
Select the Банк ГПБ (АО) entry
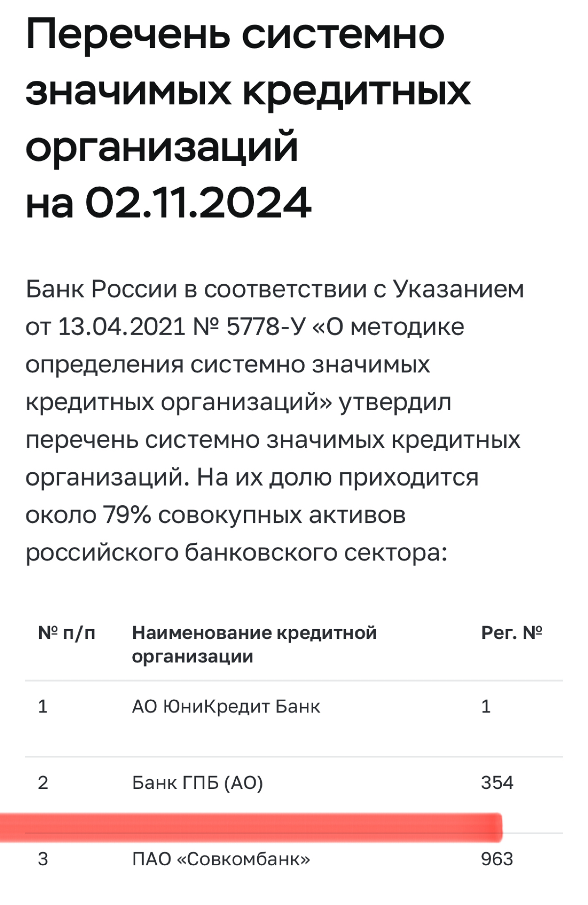pyautogui.click(x=197, y=783)
